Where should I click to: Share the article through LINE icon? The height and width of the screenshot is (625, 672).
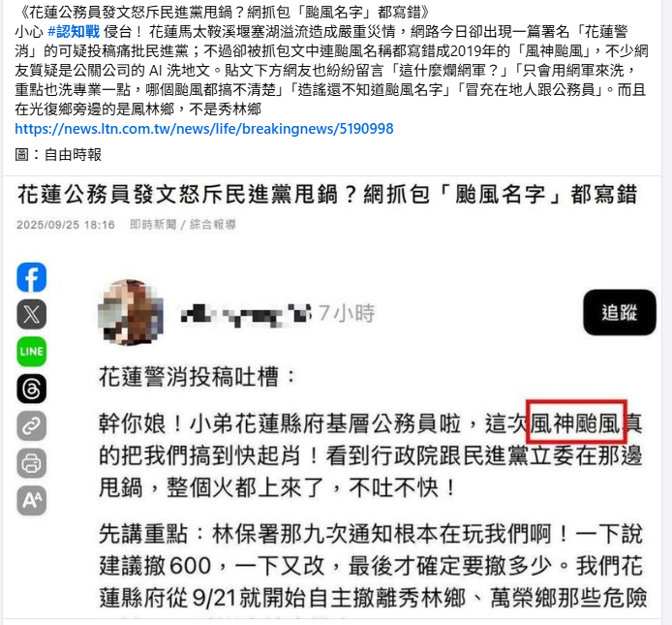32,352
